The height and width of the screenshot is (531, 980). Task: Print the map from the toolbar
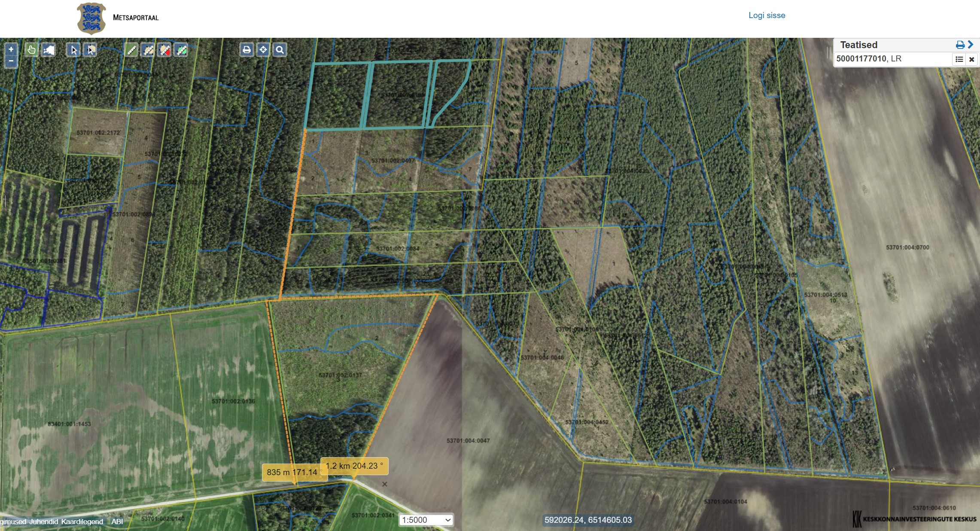pyautogui.click(x=247, y=50)
